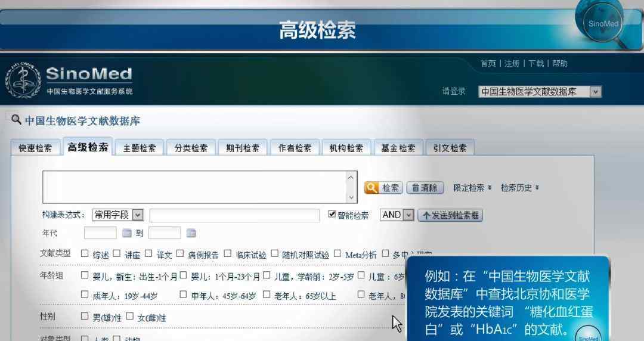Open the 机构检索 tab
This screenshot has height=341, width=644.
[346, 148]
